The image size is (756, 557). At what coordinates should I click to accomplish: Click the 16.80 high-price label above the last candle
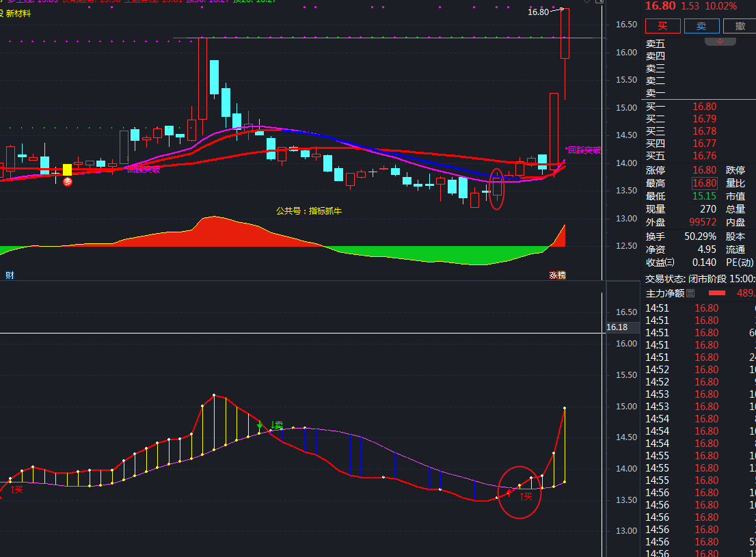(x=538, y=12)
